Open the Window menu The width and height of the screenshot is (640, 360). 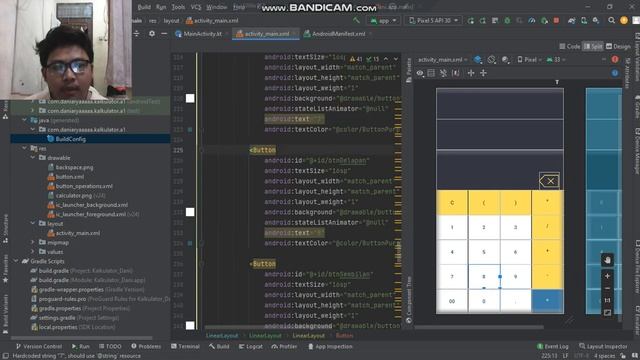click(216, 7)
